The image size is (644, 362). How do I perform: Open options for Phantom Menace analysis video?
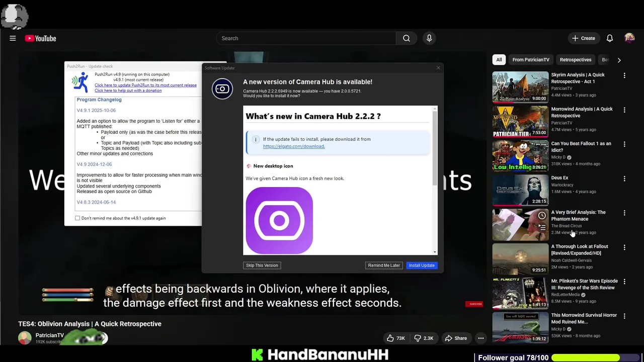624,213
